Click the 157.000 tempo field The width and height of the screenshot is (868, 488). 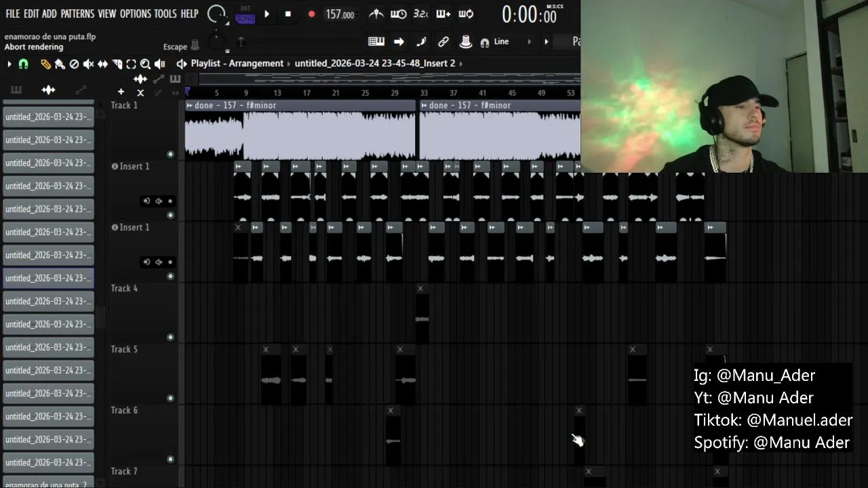[340, 14]
